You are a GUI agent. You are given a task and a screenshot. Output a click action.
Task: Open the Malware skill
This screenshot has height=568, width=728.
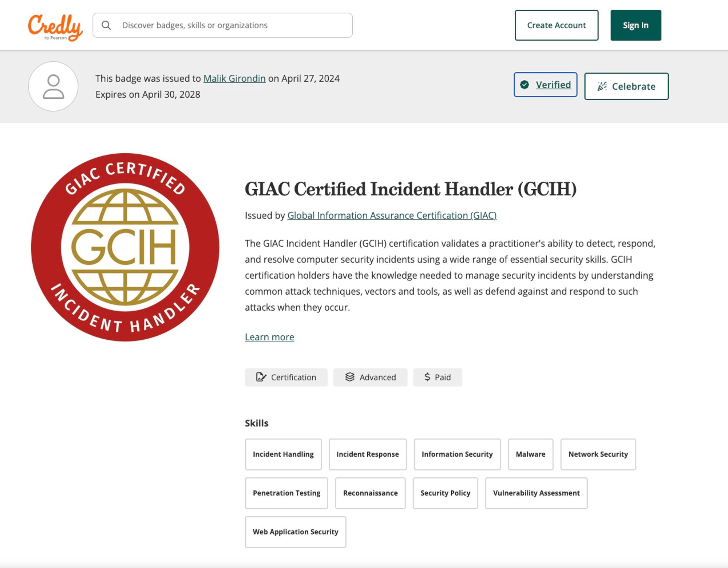pos(530,454)
